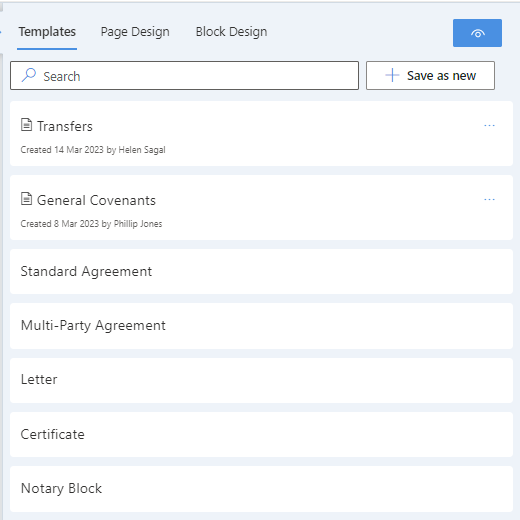
Task: Toggle the preview eye button
Action: click(477, 33)
